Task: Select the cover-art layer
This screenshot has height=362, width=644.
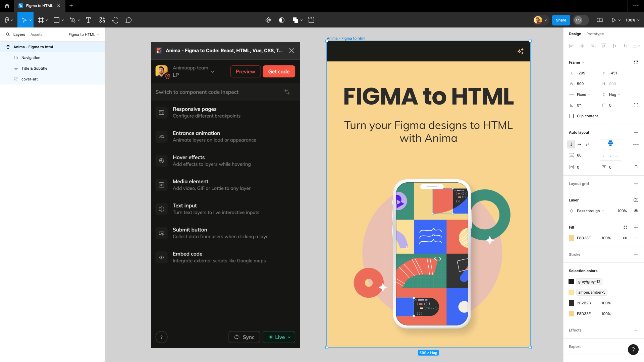Action: tap(52, 79)
